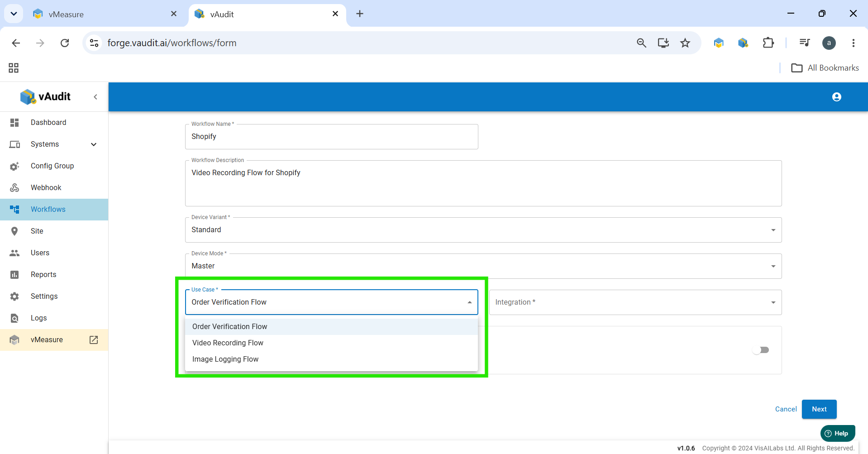Viewport: 868px width, 454px height.
Task: Open Logs in the sidebar
Action: click(x=54, y=318)
